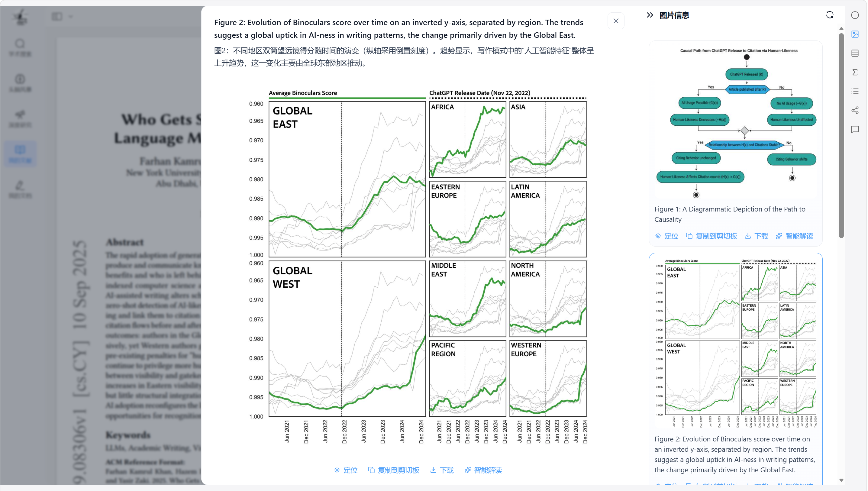This screenshot has width=868, height=491.
Task: Show the outline list icon
Action: click(x=855, y=91)
